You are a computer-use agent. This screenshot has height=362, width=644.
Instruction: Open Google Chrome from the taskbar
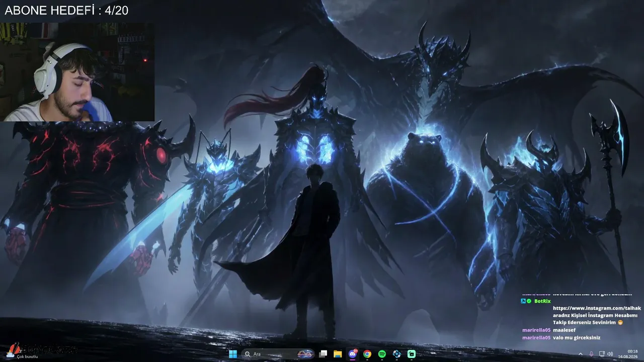coord(367,354)
